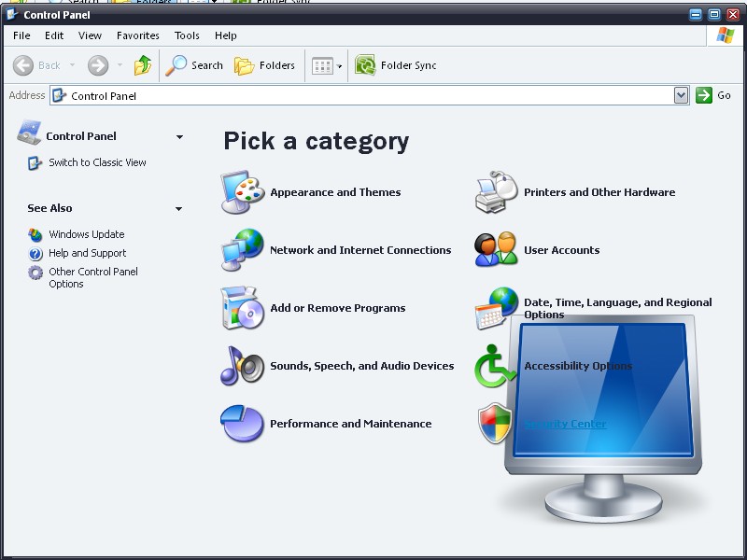The width and height of the screenshot is (747, 560).
Task: Open the Tools menu
Action: (187, 35)
